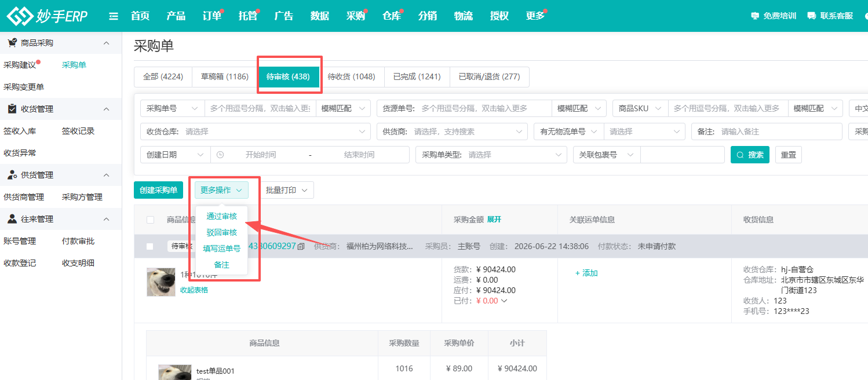Open the 有无物流单号 dropdown
The image size is (868, 380).
tap(569, 132)
